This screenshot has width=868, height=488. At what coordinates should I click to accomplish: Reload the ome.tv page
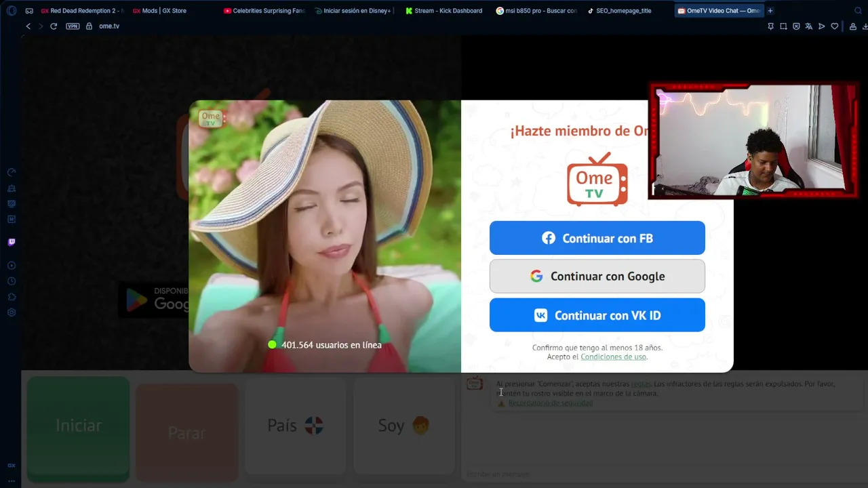(x=54, y=26)
